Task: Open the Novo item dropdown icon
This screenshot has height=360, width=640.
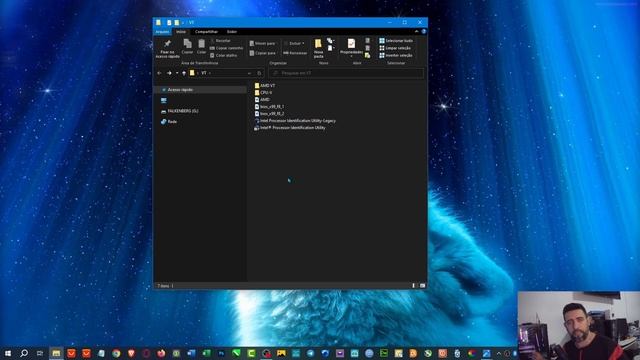Action: click(x=330, y=41)
